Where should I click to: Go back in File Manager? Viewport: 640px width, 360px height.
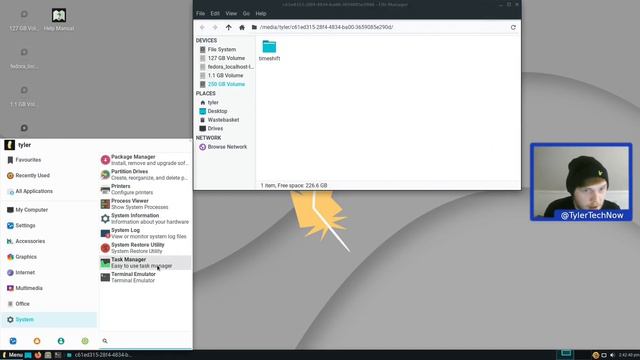[x=202, y=27]
